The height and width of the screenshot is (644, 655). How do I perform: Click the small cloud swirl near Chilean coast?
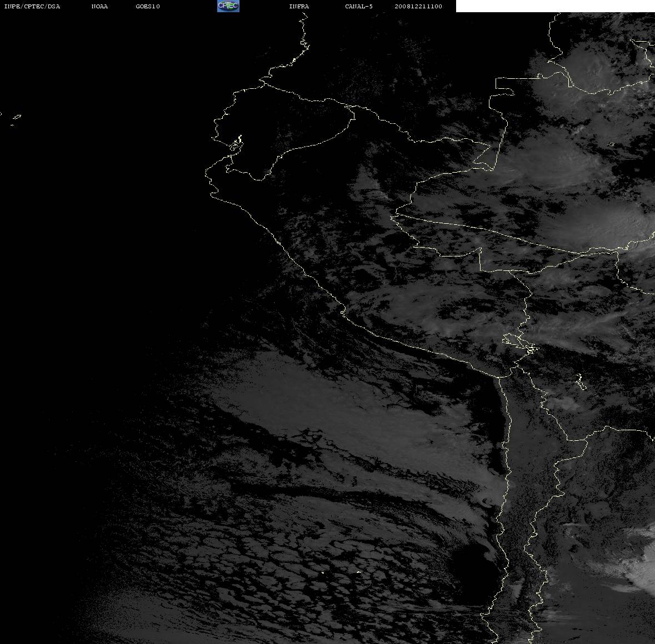click(487, 501)
